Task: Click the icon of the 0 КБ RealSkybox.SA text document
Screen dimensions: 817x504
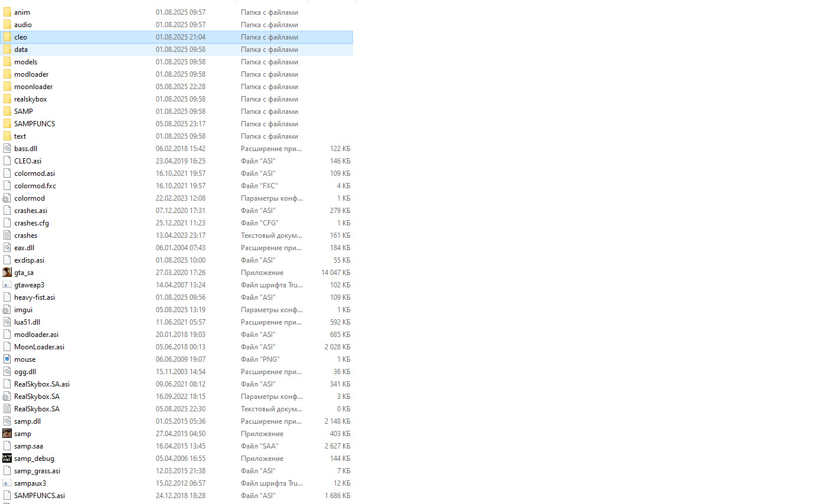Action: coord(7,409)
